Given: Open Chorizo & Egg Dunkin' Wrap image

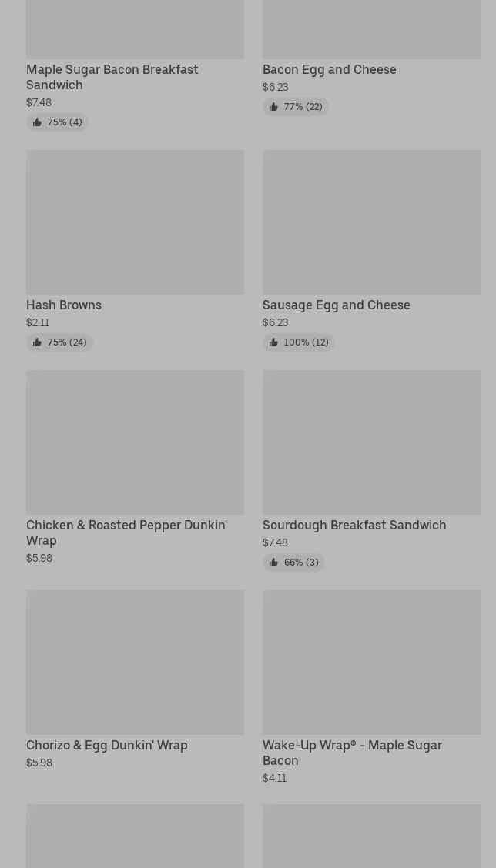Looking at the screenshot, I should (135, 662).
